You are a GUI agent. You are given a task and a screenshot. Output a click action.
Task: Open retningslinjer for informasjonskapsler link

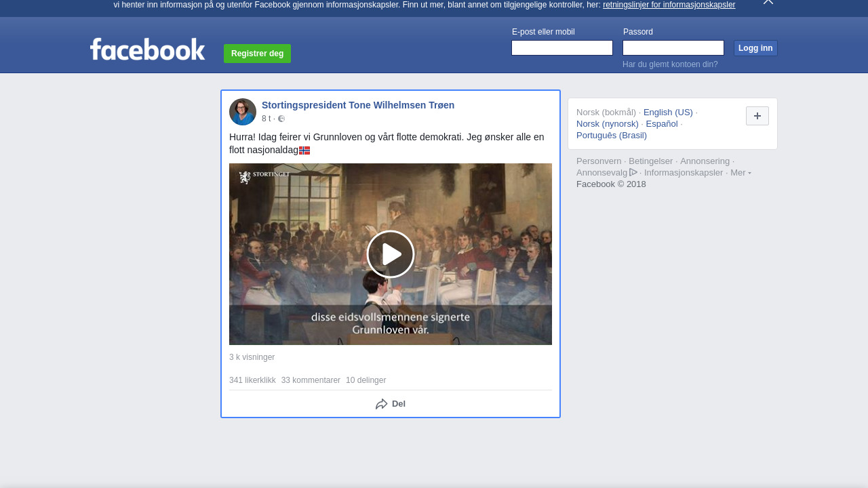(x=669, y=5)
